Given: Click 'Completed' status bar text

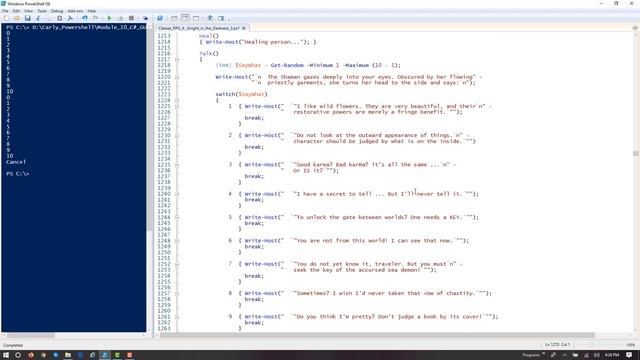Looking at the screenshot, I should (13, 345).
